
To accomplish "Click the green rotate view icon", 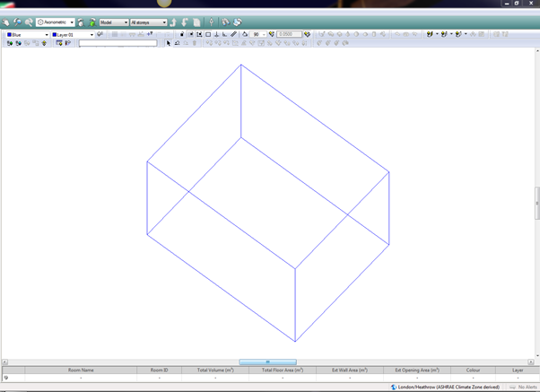I will [x=91, y=22].
